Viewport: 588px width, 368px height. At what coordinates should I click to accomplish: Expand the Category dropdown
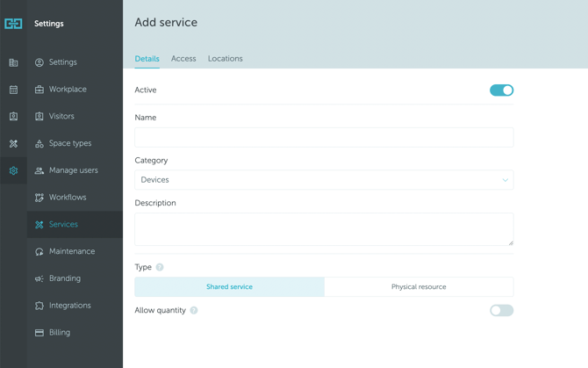[324, 180]
